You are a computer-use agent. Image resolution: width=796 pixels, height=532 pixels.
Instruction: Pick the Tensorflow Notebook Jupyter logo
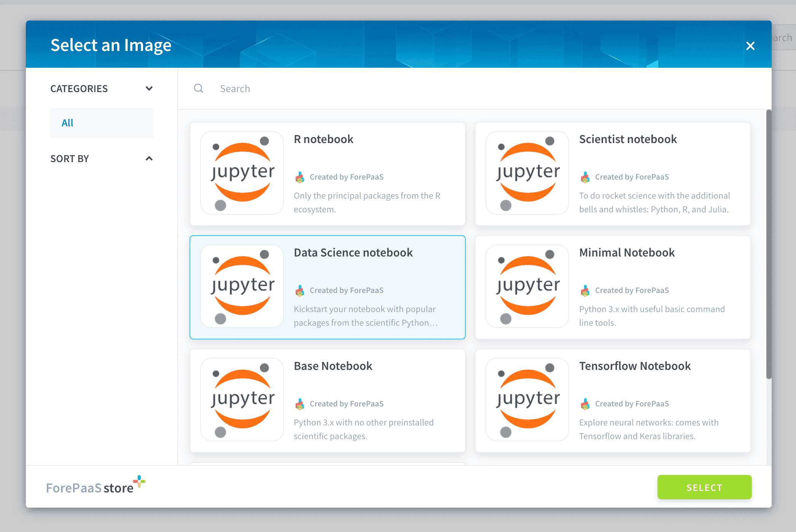[527, 400]
